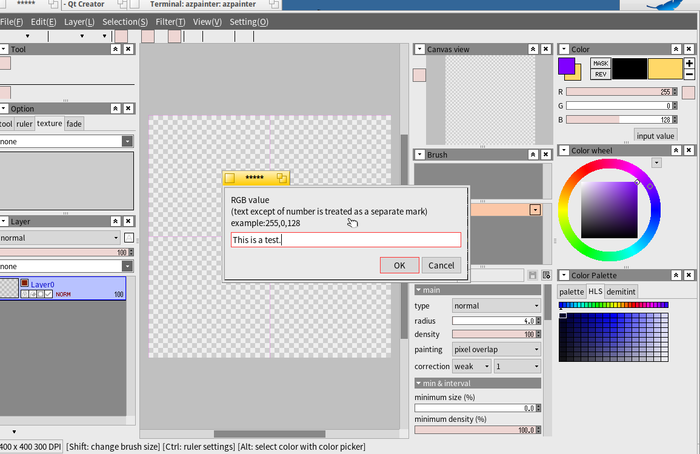This screenshot has width=700, height=454.
Task: Open the painting 'pixel overlap' dropdown
Action: [x=496, y=350]
